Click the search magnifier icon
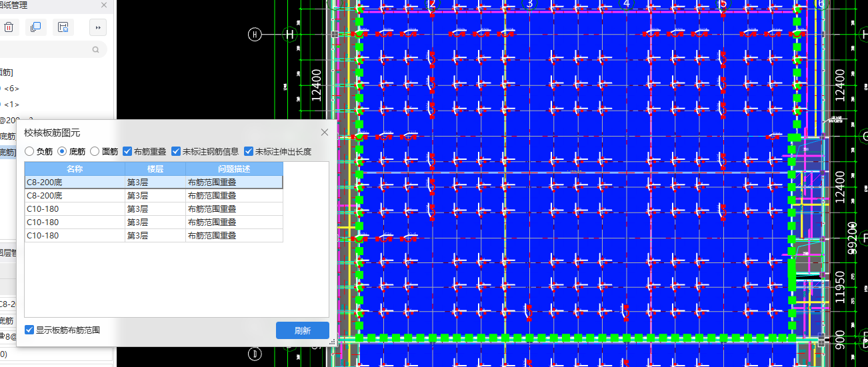Screen dimensions: 868x367 (x=96, y=49)
